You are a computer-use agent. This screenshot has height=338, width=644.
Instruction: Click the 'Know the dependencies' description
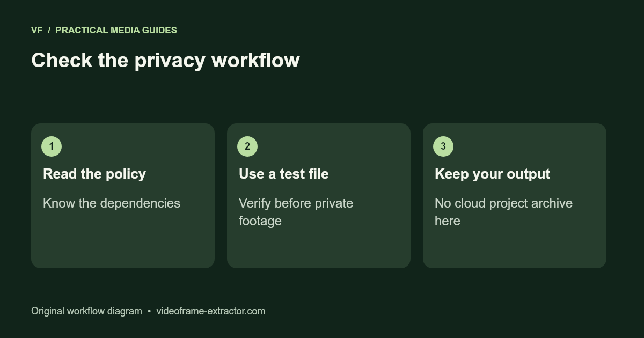tap(112, 203)
